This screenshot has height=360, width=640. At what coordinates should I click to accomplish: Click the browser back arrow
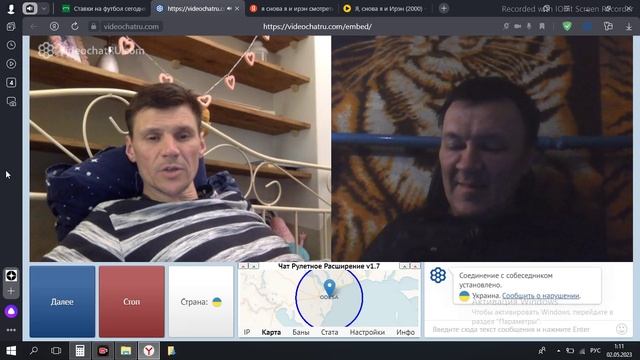click(34, 27)
